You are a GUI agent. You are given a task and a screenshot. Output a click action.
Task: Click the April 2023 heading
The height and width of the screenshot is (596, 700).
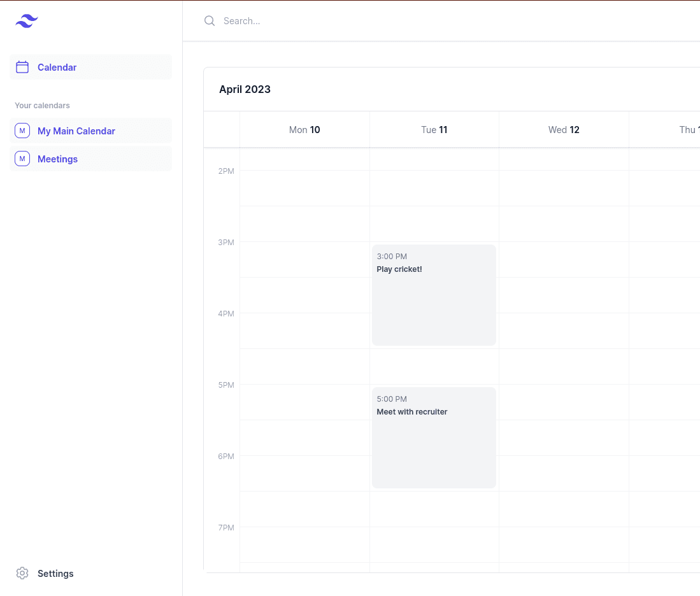pos(245,89)
